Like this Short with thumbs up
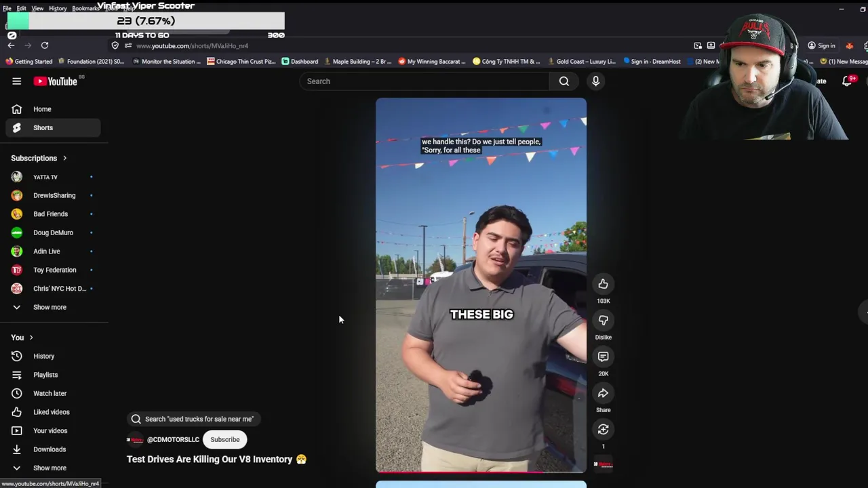Viewport: 868px width, 488px height. coord(603,284)
